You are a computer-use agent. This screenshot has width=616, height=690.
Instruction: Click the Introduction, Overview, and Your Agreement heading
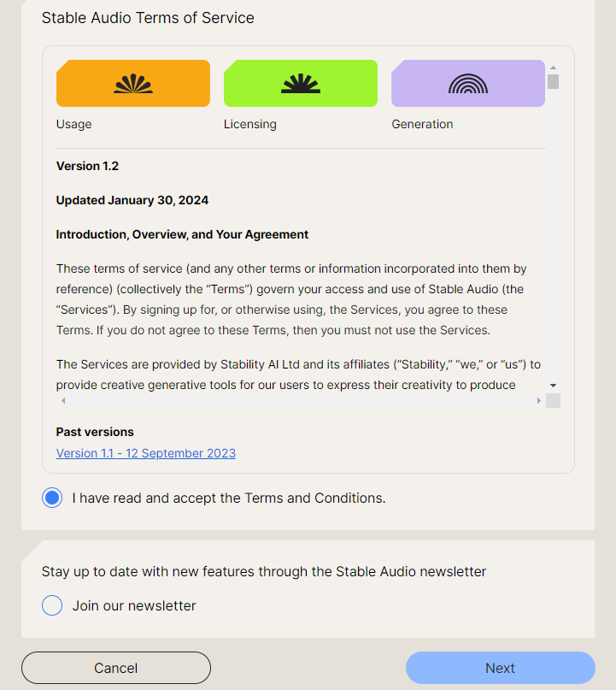tap(182, 234)
